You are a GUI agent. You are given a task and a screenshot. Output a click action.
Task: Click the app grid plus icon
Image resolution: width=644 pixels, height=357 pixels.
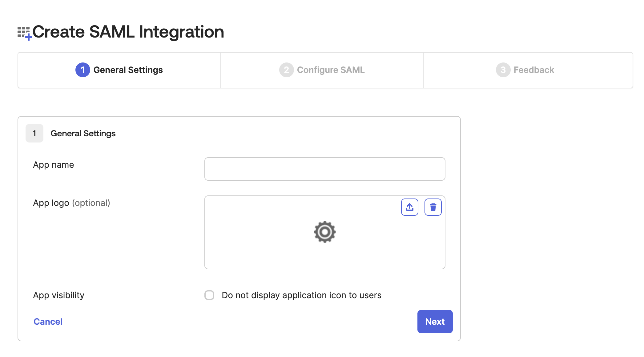[x=24, y=33]
